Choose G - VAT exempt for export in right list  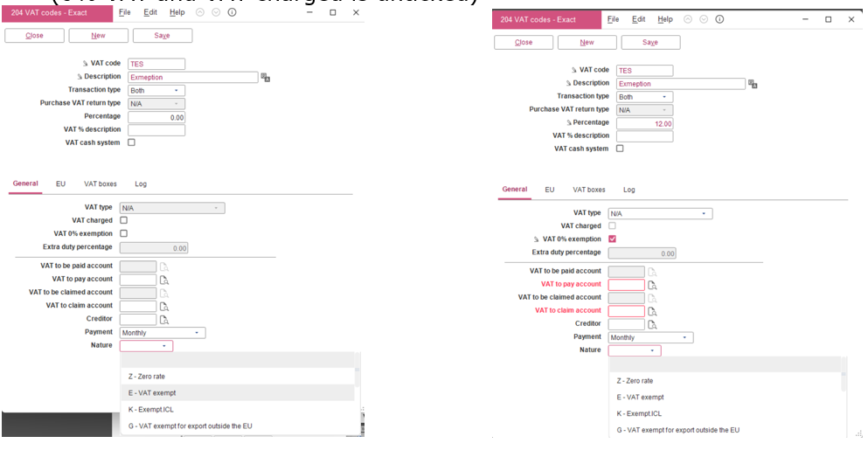726,430
